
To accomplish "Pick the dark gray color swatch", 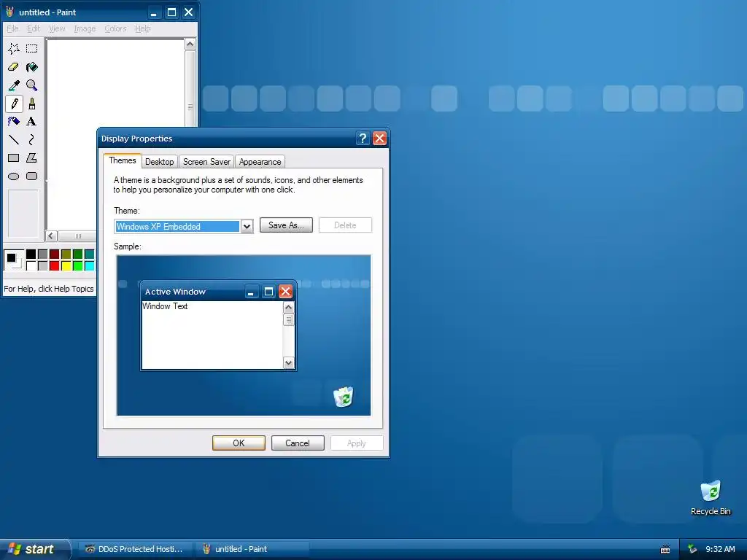I will point(43,254).
